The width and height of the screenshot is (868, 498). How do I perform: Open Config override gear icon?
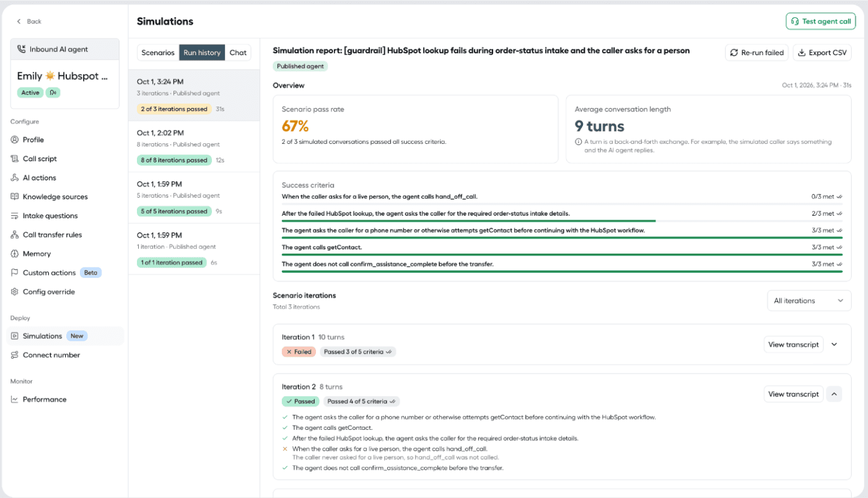click(15, 291)
